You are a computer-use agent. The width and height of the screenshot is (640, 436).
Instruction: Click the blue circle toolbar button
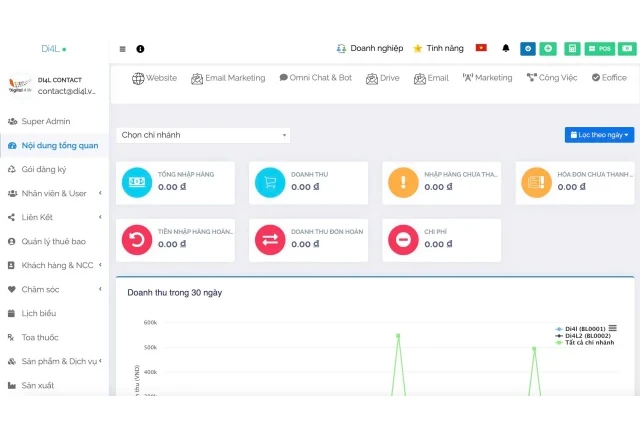click(528, 49)
